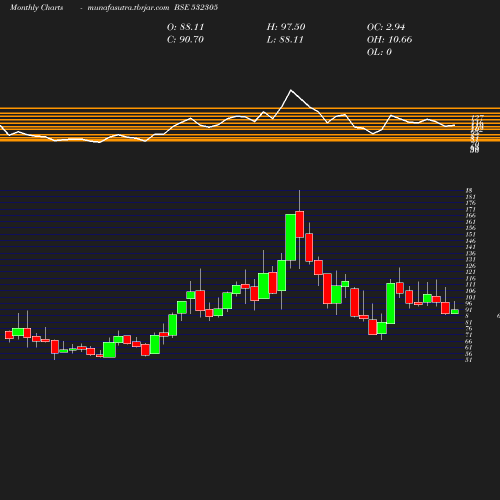
Task: Click the 171 price axis label
Action: pyautogui.click(x=470, y=209)
